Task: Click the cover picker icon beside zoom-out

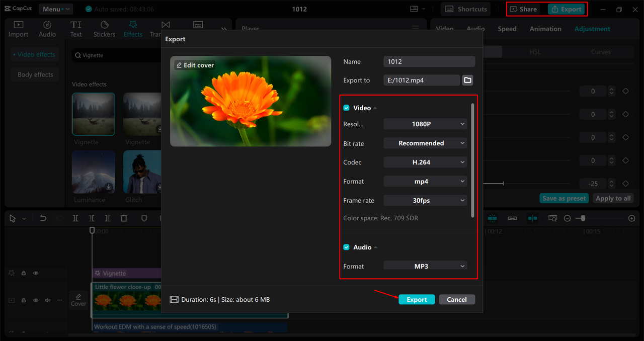Action: [x=552, y=218]
